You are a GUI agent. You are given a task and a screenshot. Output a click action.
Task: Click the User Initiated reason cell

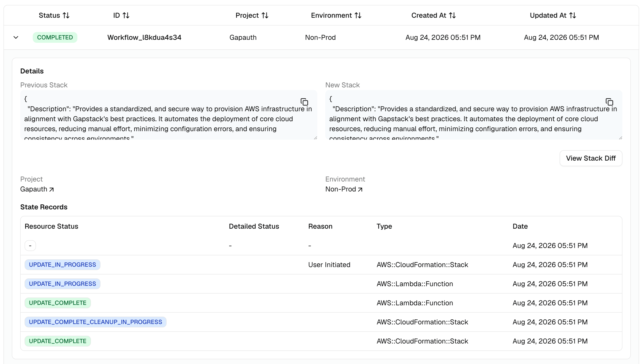click(x=329, y=265)
